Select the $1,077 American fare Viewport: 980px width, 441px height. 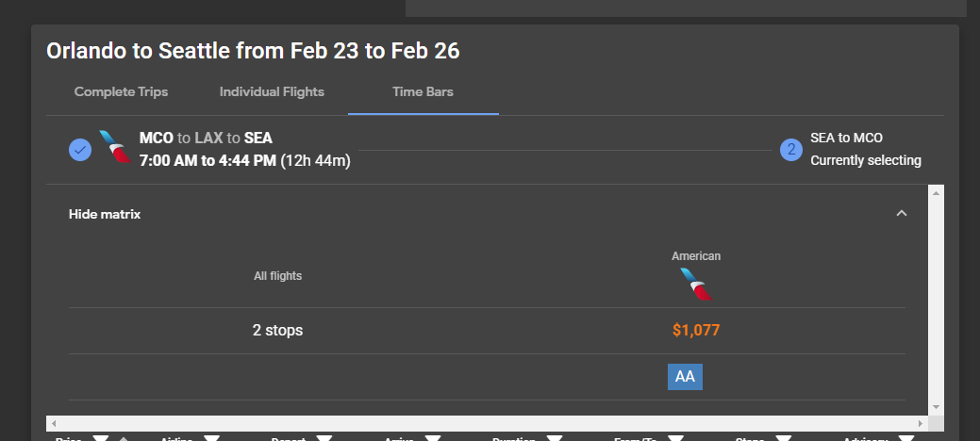coord(696,331)
